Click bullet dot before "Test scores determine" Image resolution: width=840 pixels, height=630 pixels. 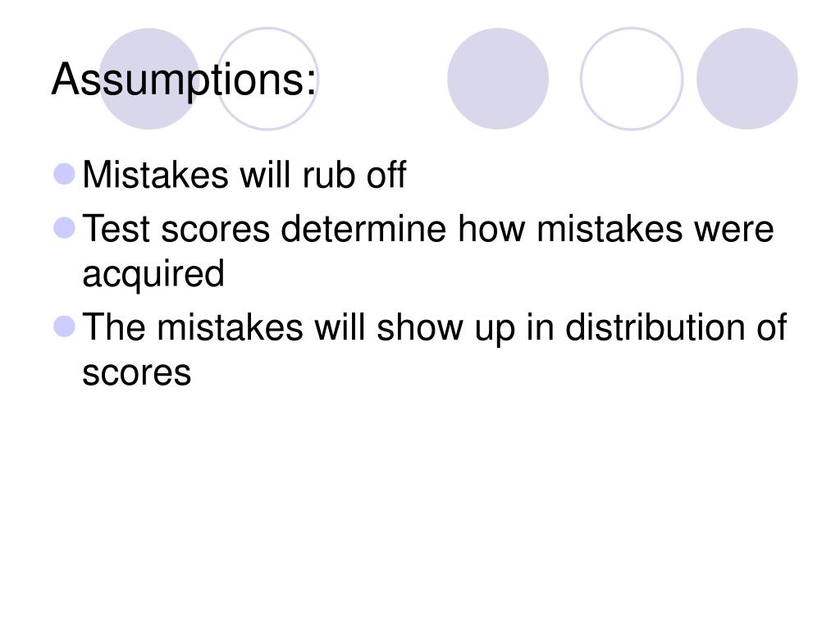65,228
